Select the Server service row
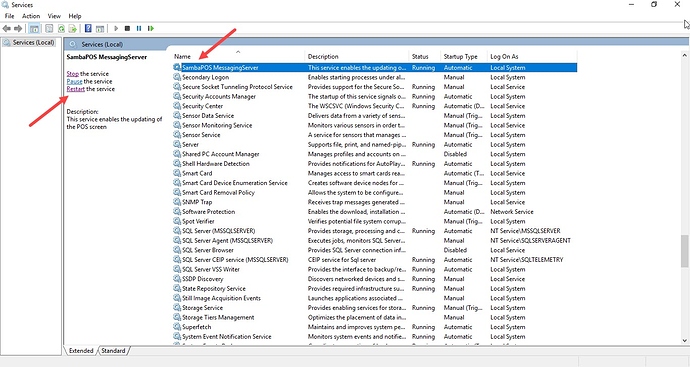The width and height of the screenshot is (690, 367). pos(374,145)
